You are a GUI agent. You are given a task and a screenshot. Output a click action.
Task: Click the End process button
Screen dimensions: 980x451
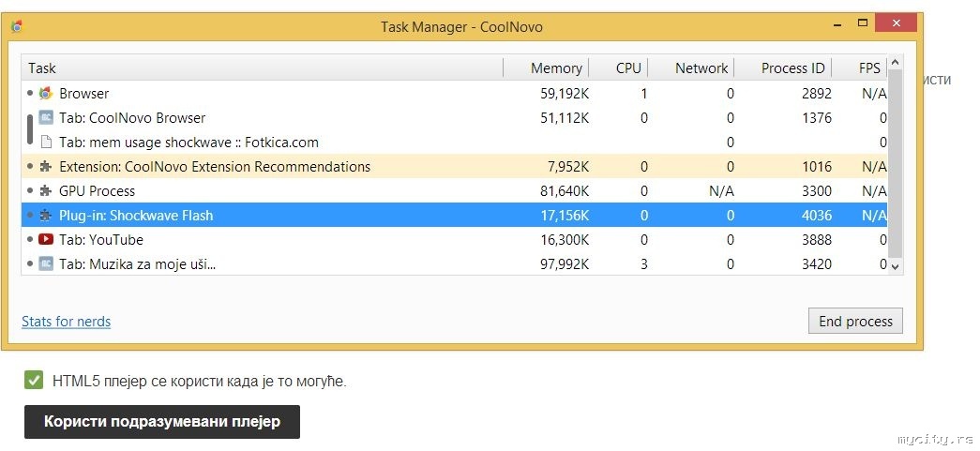point(855,321)
